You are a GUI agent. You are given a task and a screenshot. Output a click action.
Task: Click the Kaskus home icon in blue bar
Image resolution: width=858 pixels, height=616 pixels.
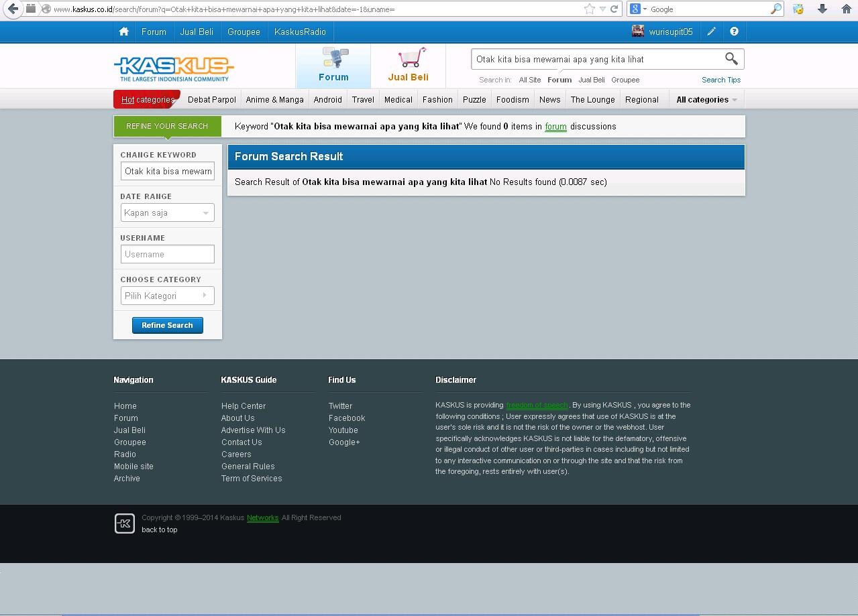pos(123,32)
